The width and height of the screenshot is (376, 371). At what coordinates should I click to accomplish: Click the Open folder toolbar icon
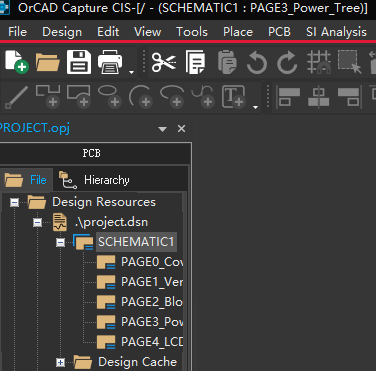coord(47,62)
